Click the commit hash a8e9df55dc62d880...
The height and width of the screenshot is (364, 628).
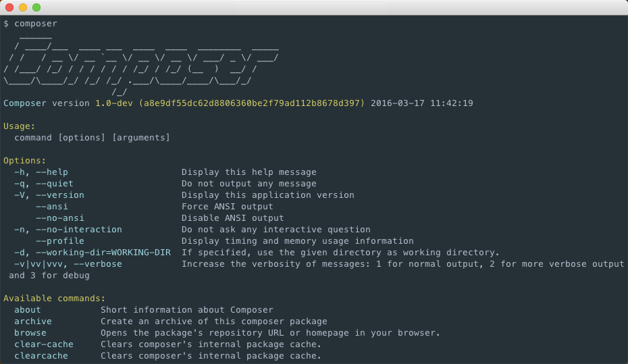point(251,103)
